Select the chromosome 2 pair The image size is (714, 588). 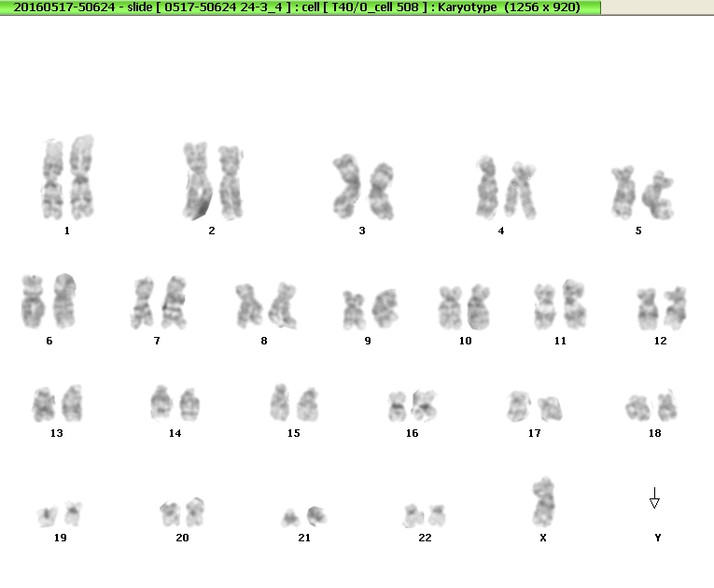(x=213, y=181)
